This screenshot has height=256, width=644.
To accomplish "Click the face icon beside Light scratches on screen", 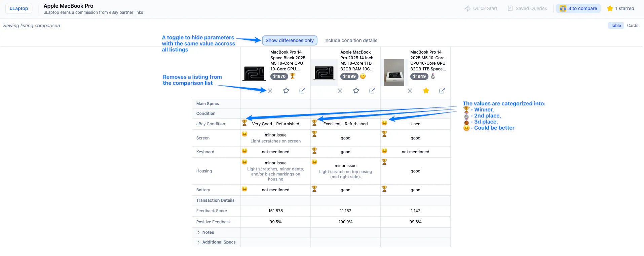I will 244,134.
